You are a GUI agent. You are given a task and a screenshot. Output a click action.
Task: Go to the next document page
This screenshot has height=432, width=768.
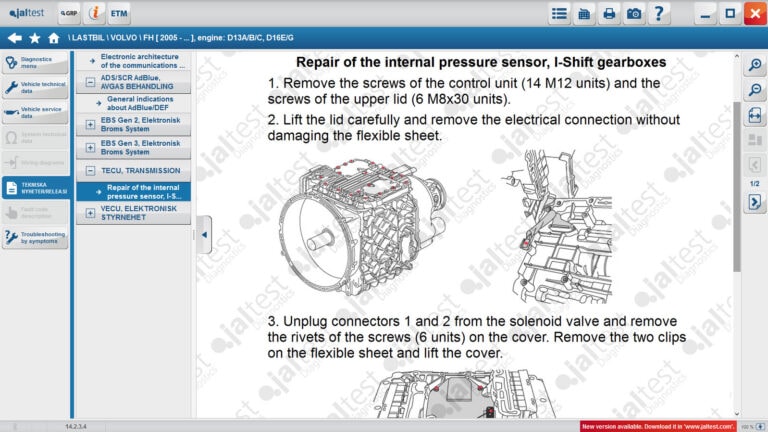pos(755,202)
